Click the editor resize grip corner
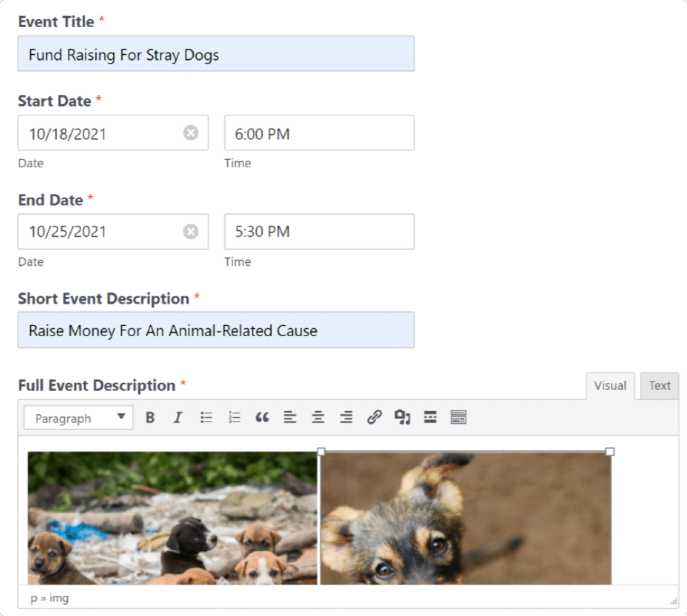Viewport: 687px width, 616px height. coord(674,602)
